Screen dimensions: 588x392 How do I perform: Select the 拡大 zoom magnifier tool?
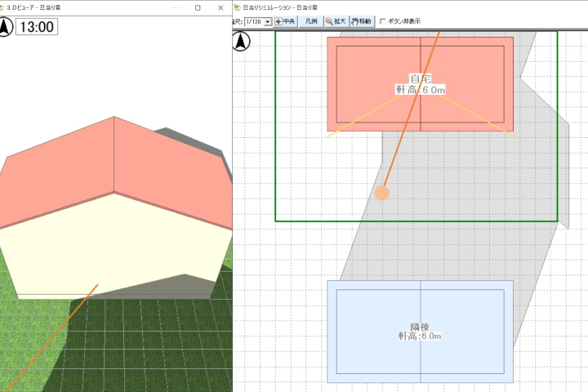(x=336, y=22)
